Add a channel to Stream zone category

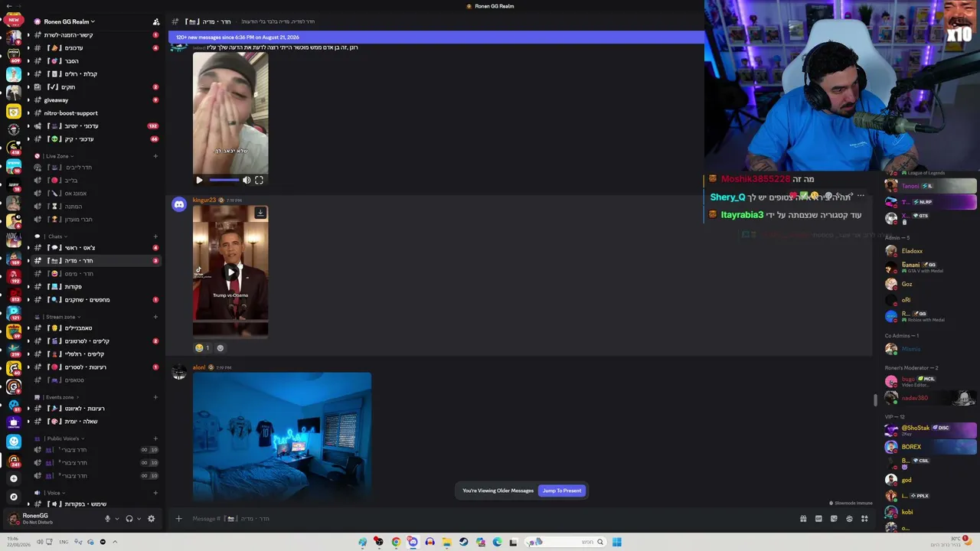pos(155,317)
